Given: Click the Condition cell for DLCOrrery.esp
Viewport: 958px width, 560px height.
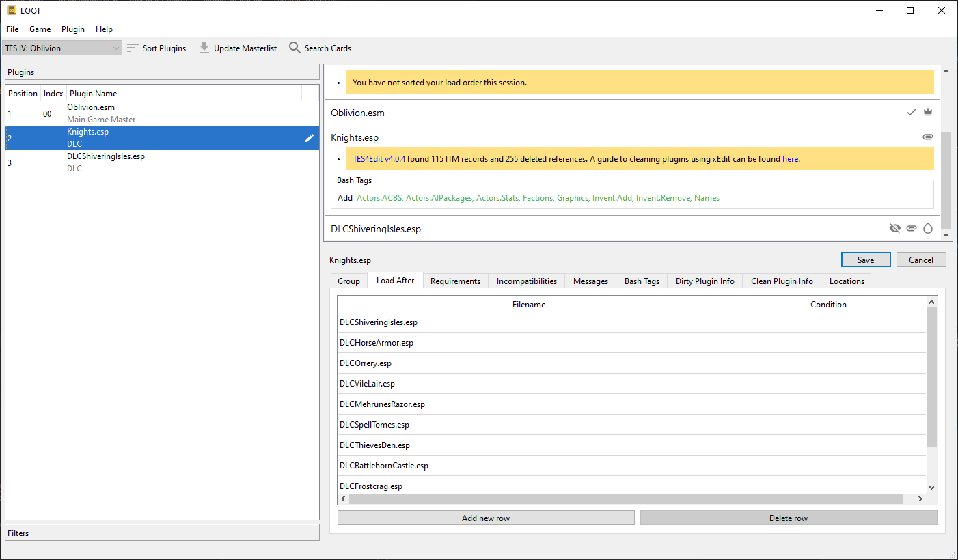Looking at the screenshot, I should 823,363.
